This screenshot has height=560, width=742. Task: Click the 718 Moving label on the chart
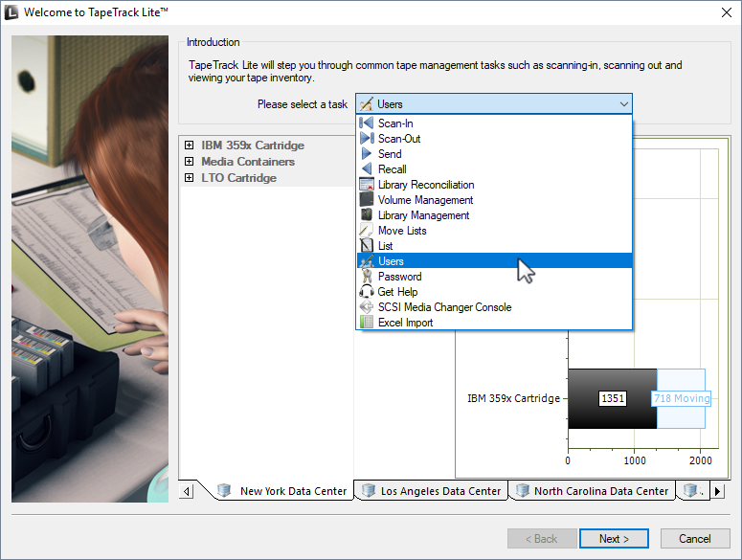[x=682, y=398]
